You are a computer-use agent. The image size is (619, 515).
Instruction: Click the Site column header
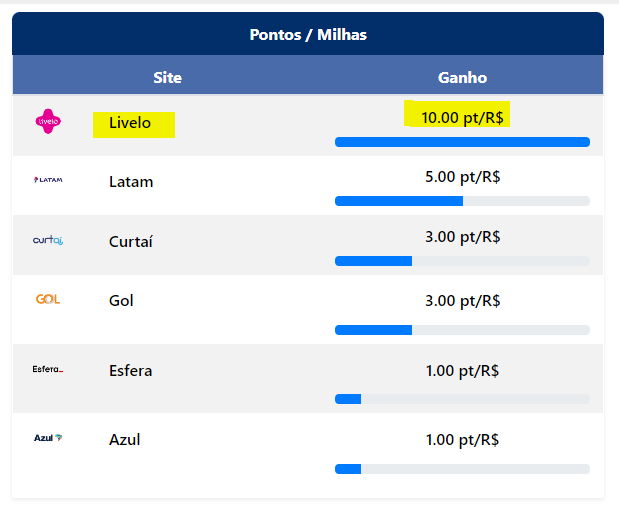(x=167, y=77)
